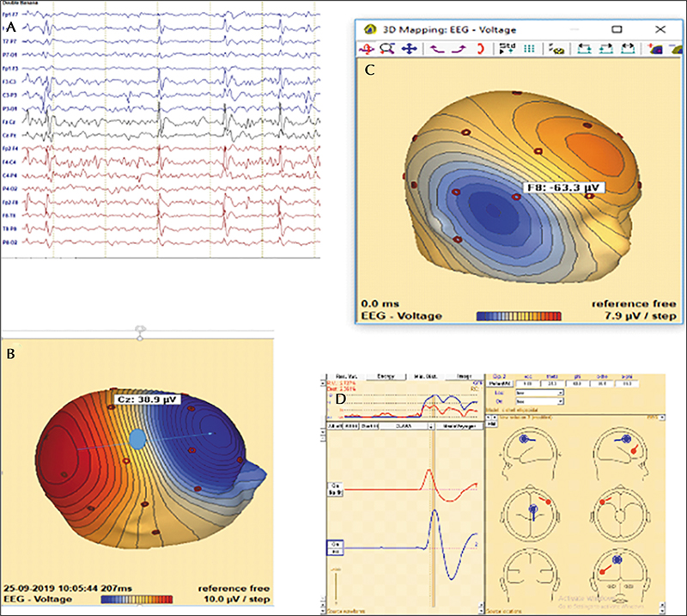
Task: Click the axial brain slice head view
Action: coord(620,512)
